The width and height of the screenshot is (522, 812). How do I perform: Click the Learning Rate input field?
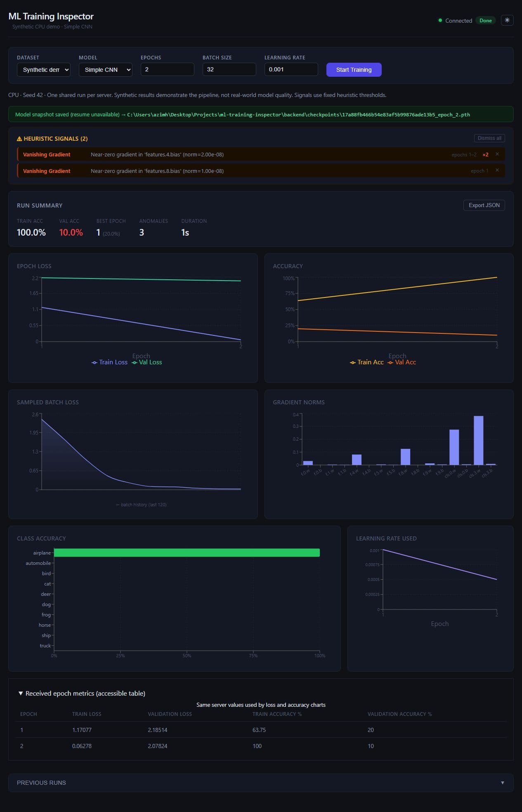pyautogui.click(x=291, y=69)
